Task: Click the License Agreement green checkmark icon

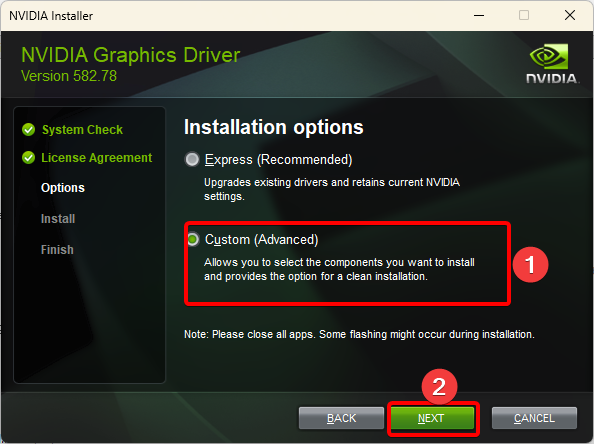Action: (x=28, y=157)
